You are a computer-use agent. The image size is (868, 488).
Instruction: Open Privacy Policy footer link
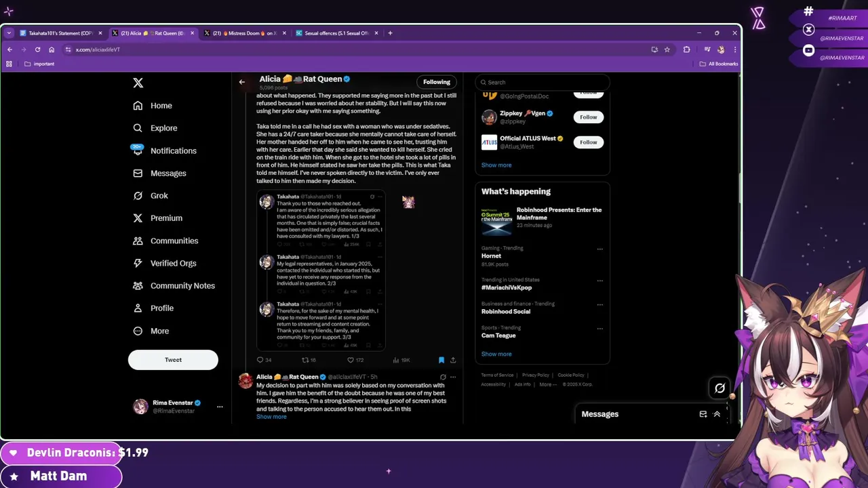535,375
